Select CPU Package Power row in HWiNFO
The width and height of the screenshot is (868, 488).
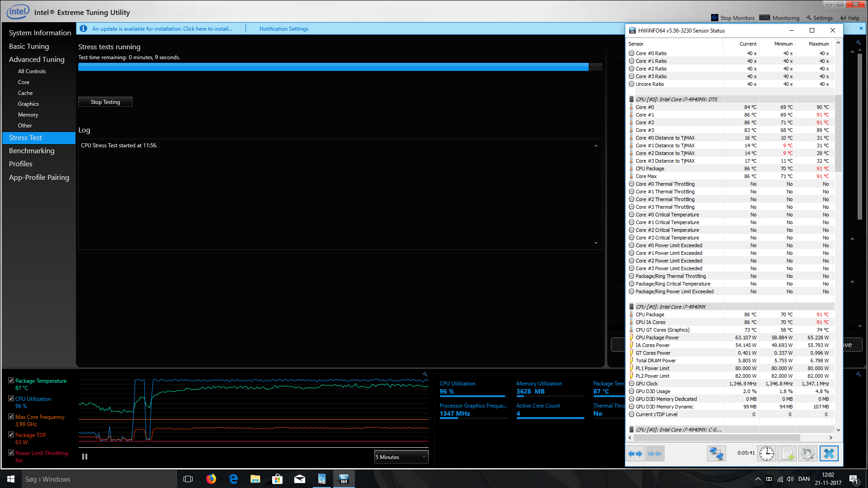pyautogui.click(x=729, y=338)
